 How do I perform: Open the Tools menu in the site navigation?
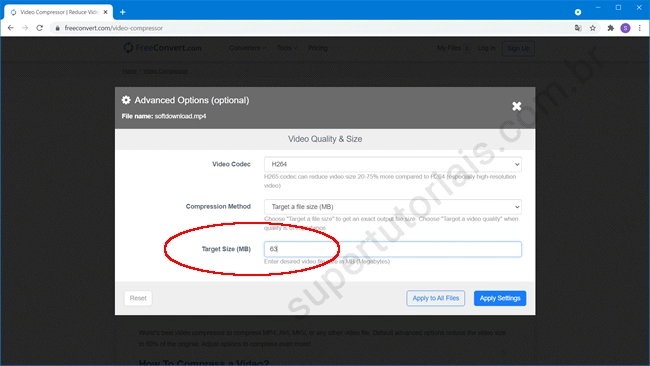pos(287,48)
